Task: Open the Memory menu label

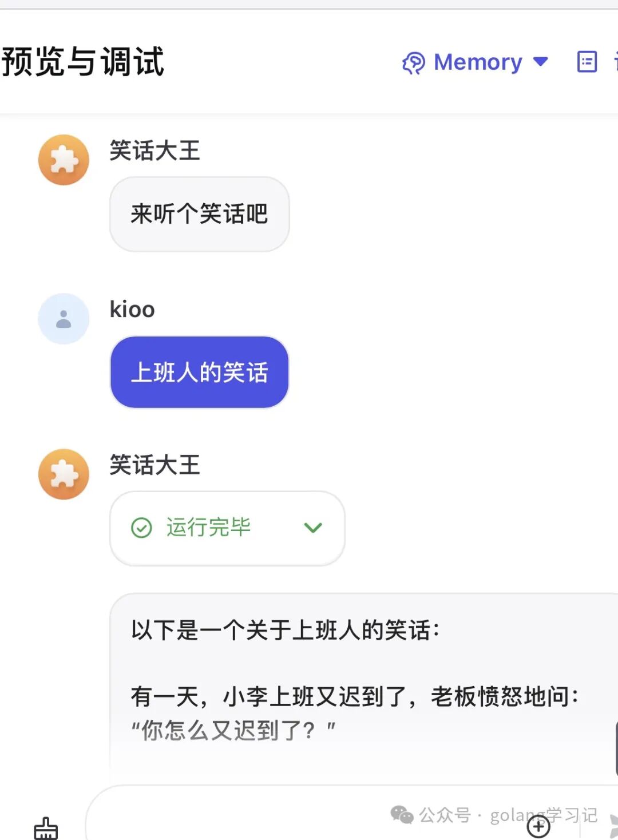Action: click(478, 62)
